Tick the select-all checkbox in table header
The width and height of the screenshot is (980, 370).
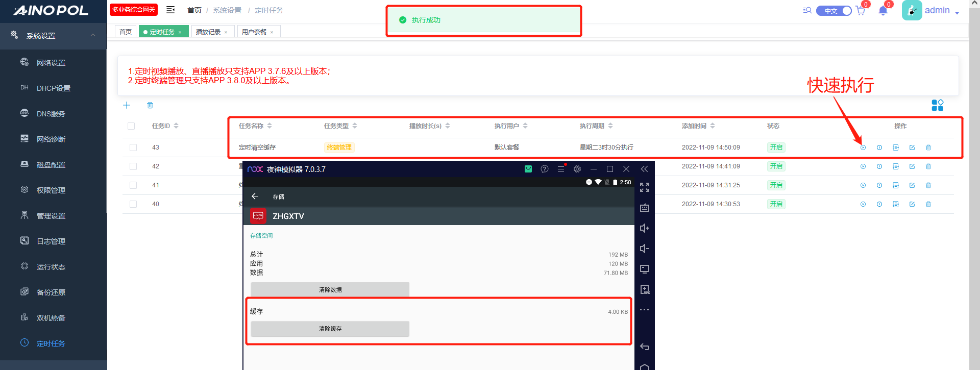(x=131, y=126)
